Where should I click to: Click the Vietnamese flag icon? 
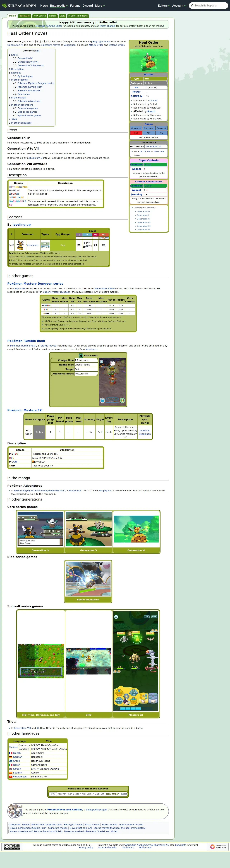pyautogui.click(x=10, y=777)
